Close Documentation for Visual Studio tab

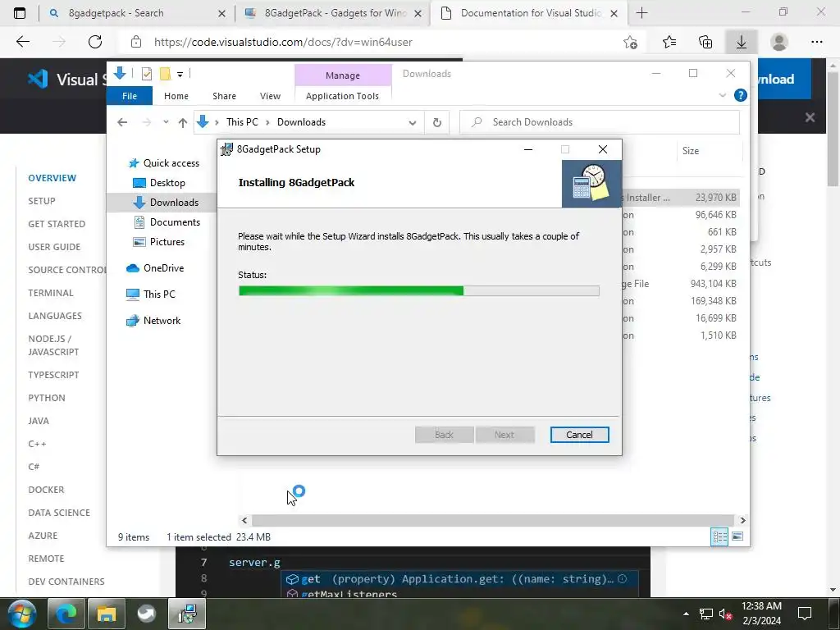[614, 13]
